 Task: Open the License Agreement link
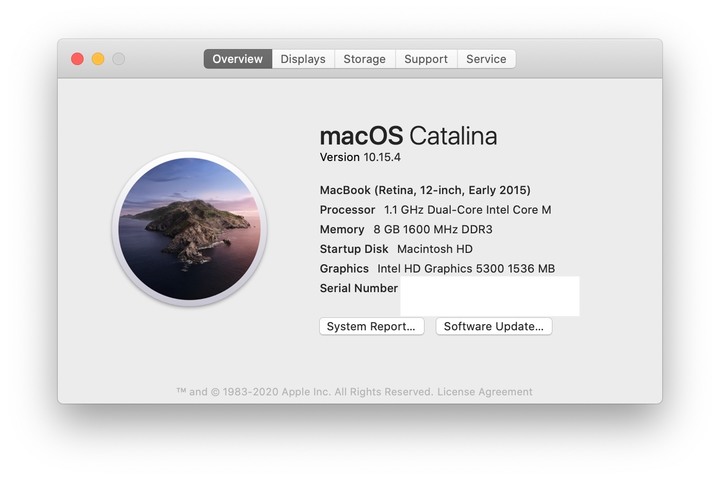484,392
